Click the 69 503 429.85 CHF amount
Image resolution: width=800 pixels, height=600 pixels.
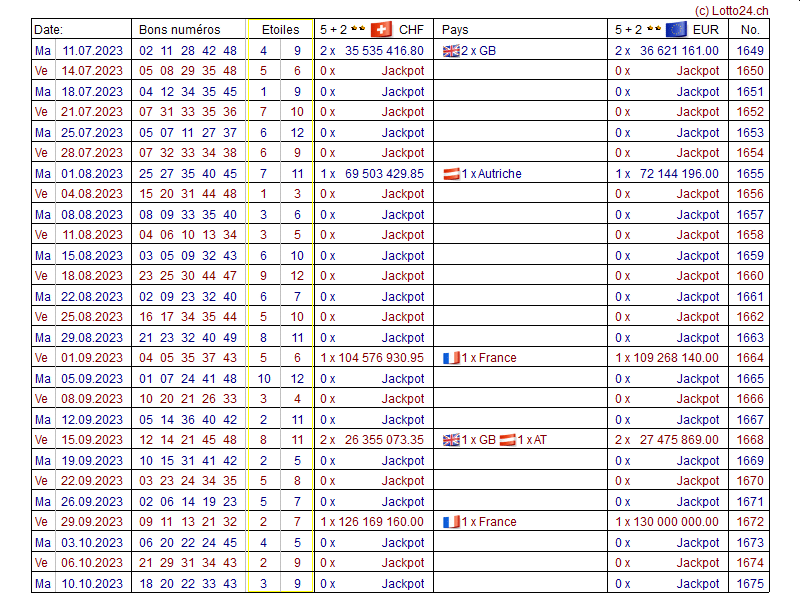pos(384,174)
